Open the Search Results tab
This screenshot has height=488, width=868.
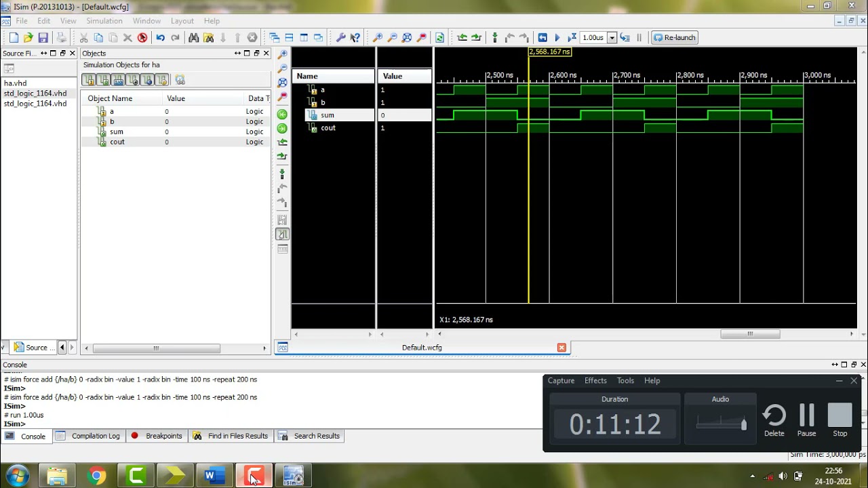point(309,436)
